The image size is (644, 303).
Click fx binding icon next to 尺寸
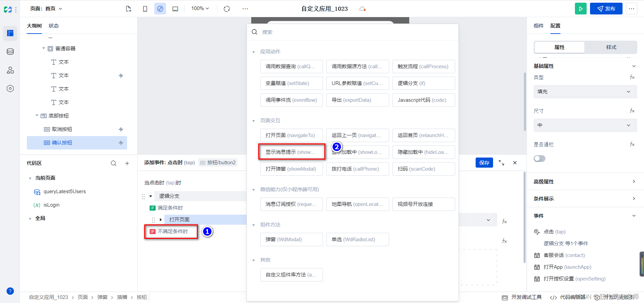point(632,111)
